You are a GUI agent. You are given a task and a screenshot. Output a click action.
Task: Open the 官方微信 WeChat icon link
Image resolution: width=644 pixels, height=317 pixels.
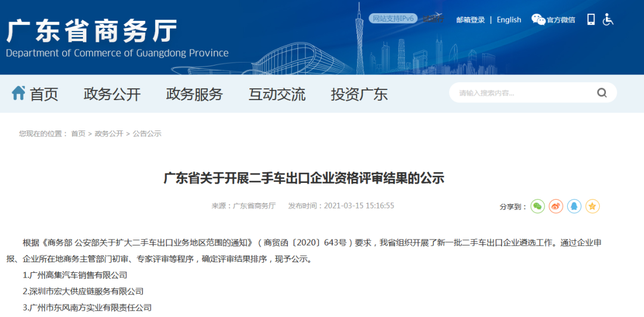pyautogui.click(x=553, y=20)
